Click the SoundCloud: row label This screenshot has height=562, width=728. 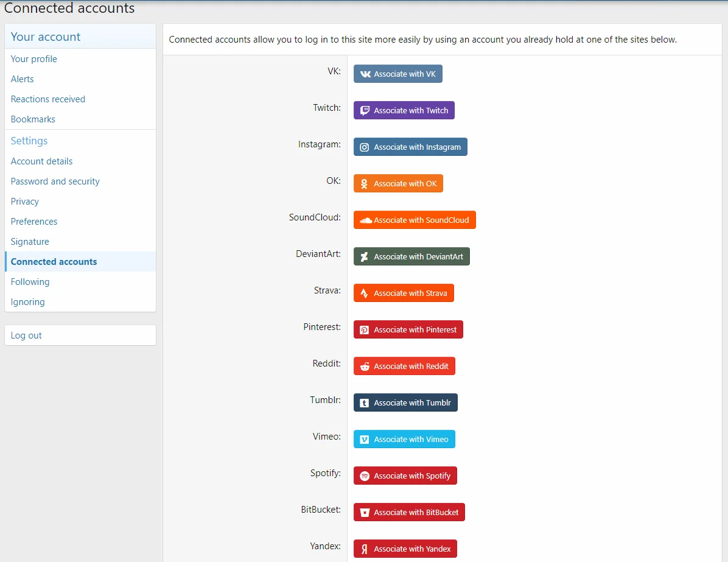click(315, 217)
